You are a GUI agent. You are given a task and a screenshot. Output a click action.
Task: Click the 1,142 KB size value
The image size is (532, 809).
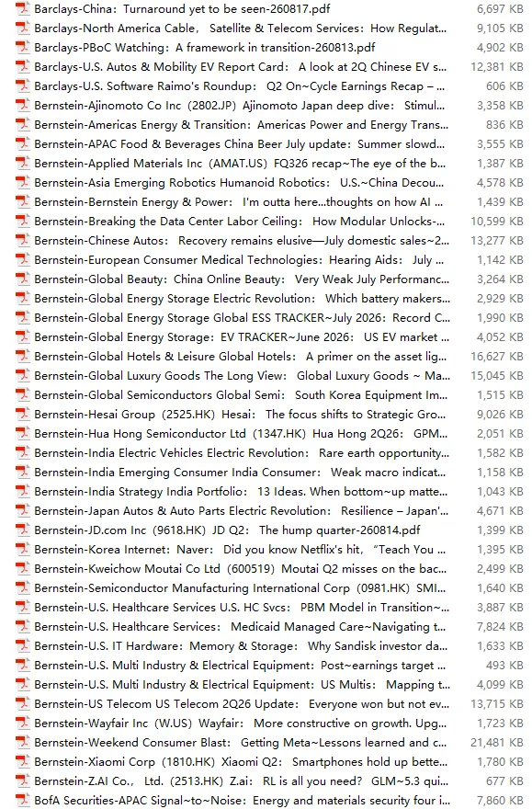pos(500,259)
